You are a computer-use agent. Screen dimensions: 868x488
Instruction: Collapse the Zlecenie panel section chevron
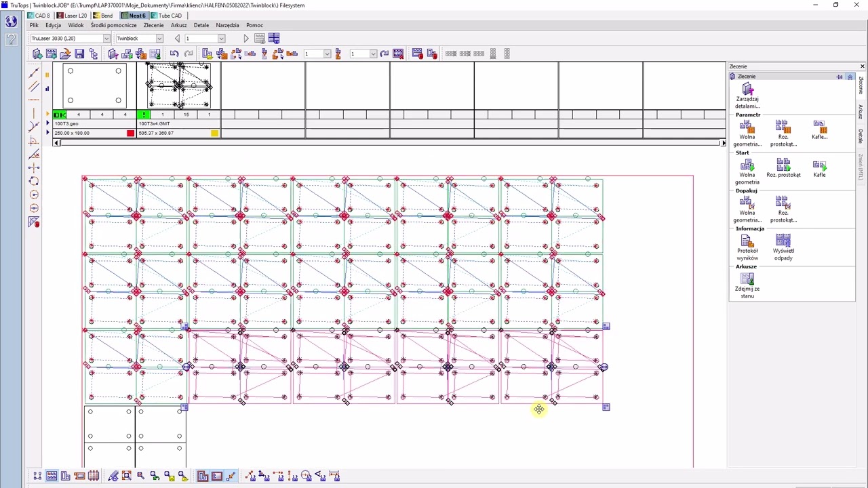pos(850,77)
